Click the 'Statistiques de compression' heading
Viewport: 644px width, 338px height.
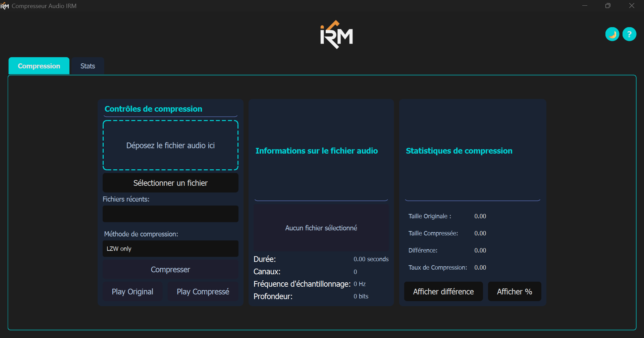coord(459,151)
